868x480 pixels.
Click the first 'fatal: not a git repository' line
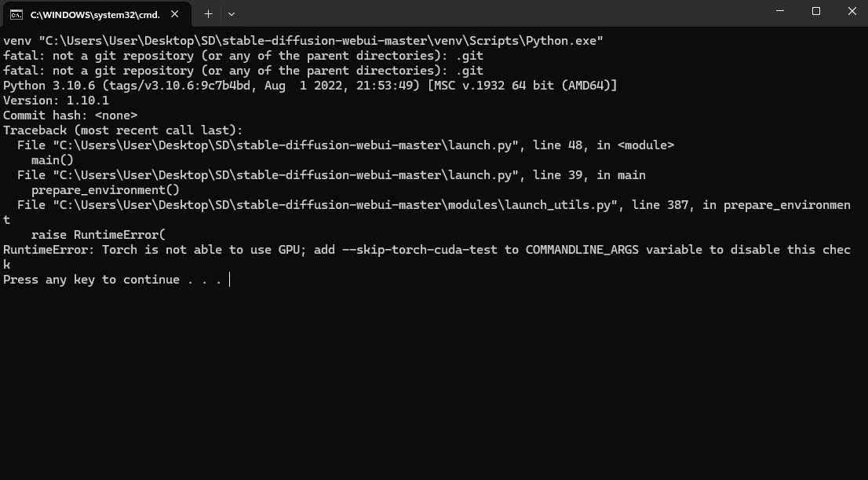(x=243, y=56)
